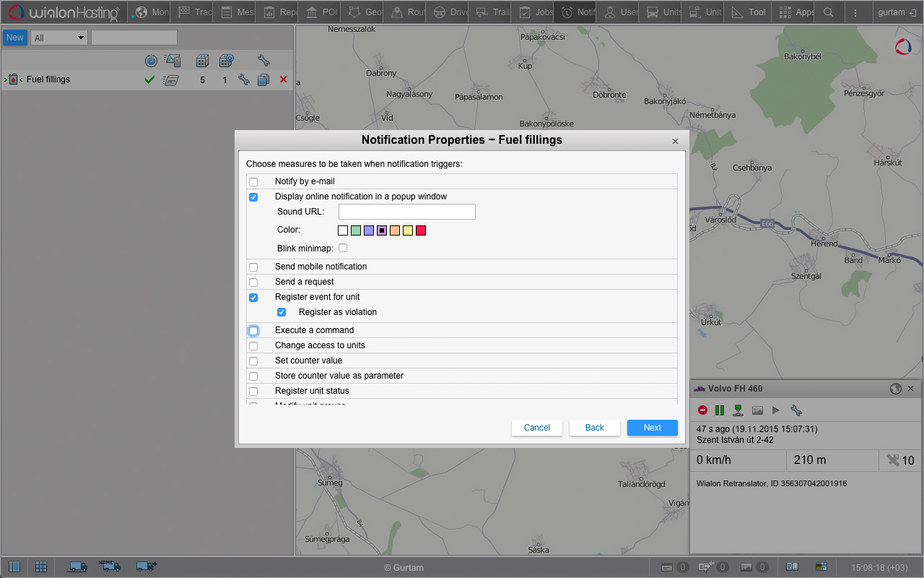The image size is (924, 578).
Task: Edit Fuel fillings notification via wrench icon
Action: (x=244, y=80)
